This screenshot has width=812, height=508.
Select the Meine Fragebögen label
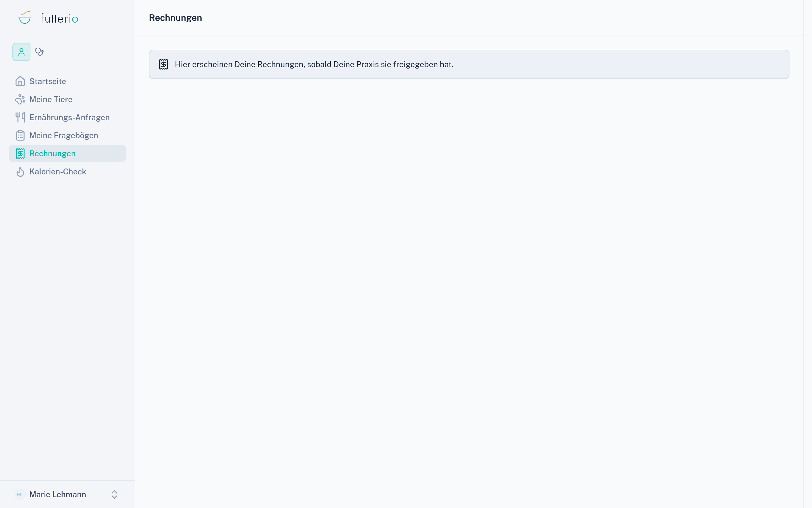pyautogui.click(x=64, y=135)
